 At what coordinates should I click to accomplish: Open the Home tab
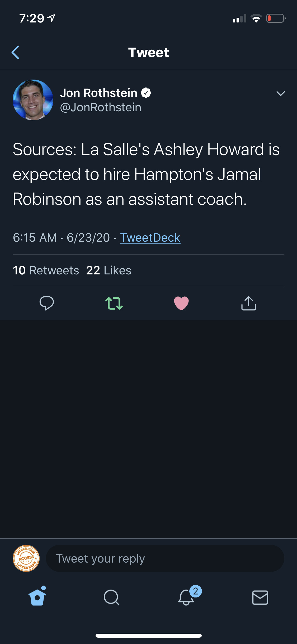37,597
